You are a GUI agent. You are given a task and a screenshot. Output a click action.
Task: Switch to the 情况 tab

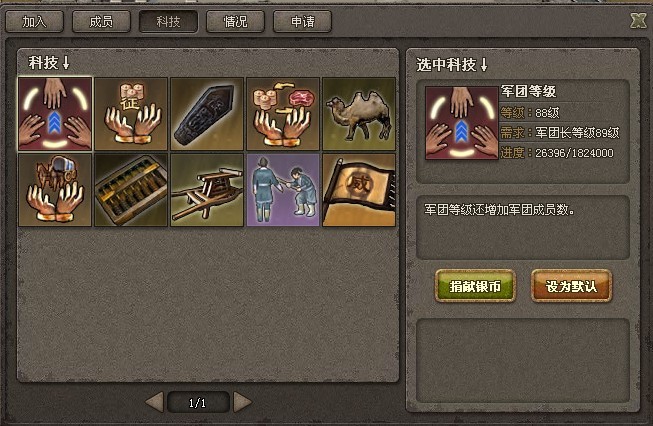(235, 21)
